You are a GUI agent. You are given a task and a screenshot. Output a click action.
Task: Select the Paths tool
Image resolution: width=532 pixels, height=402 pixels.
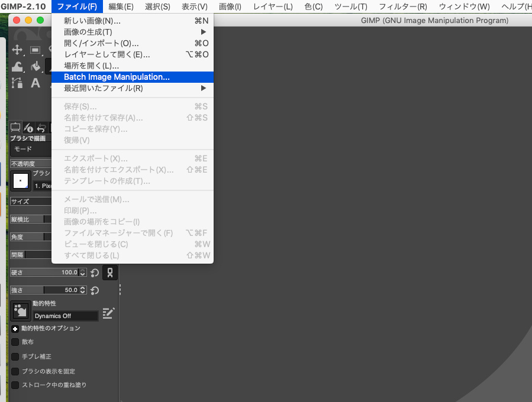(17, 83)
